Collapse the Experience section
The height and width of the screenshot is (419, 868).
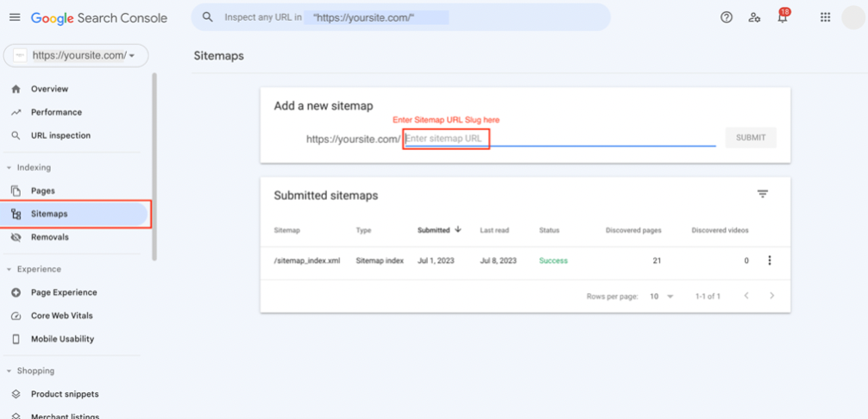(x=9, y=269)
